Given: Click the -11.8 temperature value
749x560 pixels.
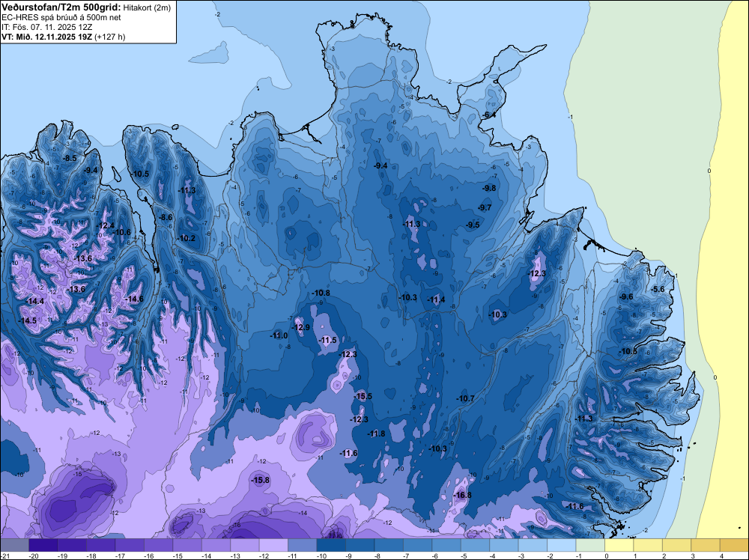Looking at the screenshot, I should pyautogui.click(x=376, y=434).
